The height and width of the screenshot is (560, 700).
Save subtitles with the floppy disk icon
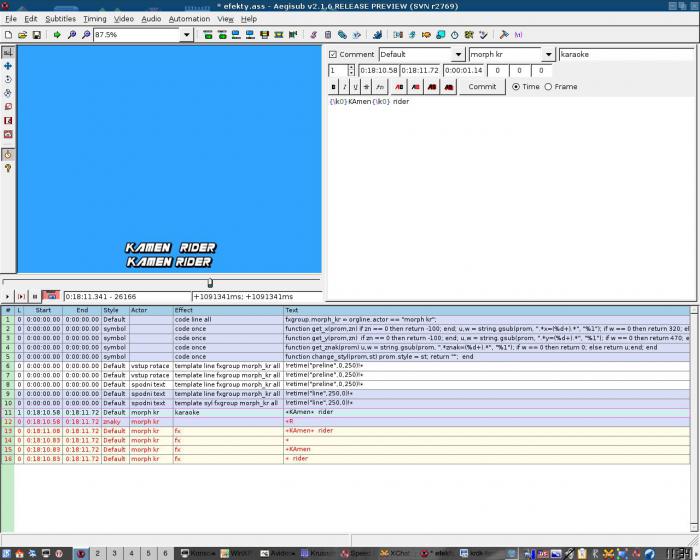point(37,34)
